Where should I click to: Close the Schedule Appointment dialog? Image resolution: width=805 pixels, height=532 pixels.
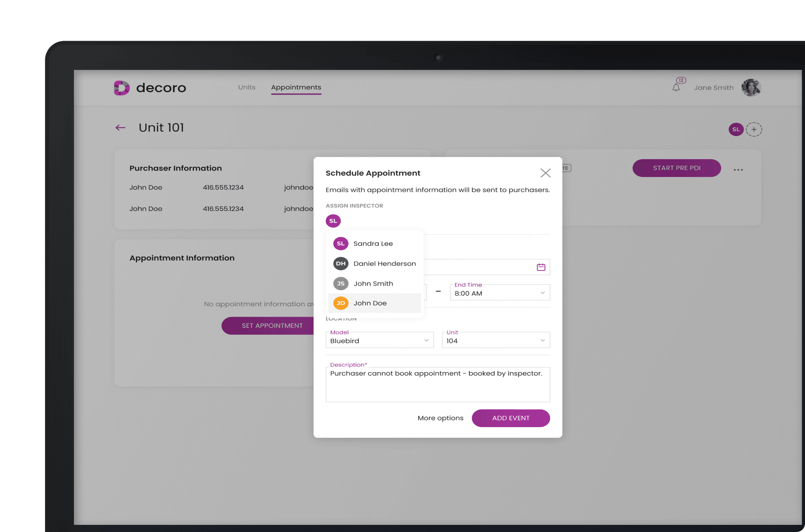point(545,173)
